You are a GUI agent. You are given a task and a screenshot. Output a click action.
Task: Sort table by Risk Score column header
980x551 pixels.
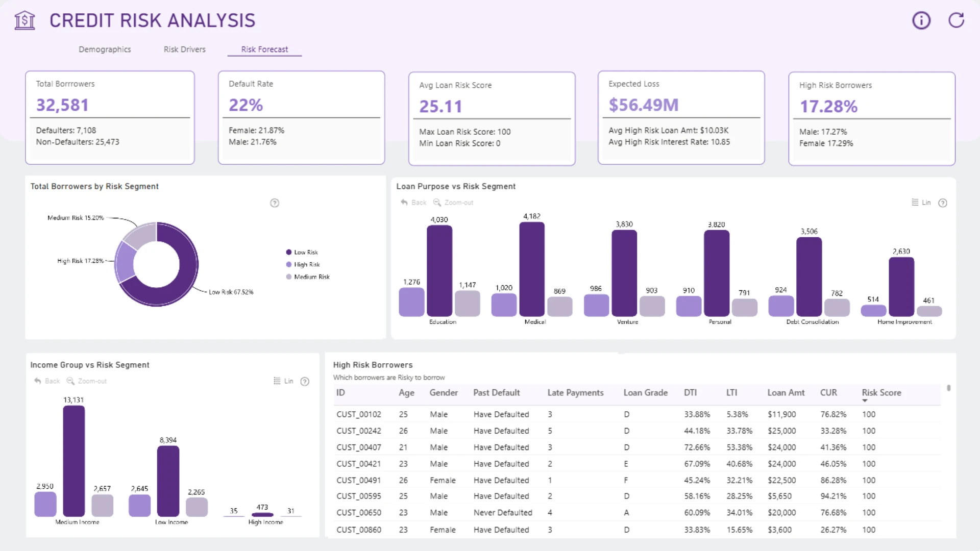881,393
